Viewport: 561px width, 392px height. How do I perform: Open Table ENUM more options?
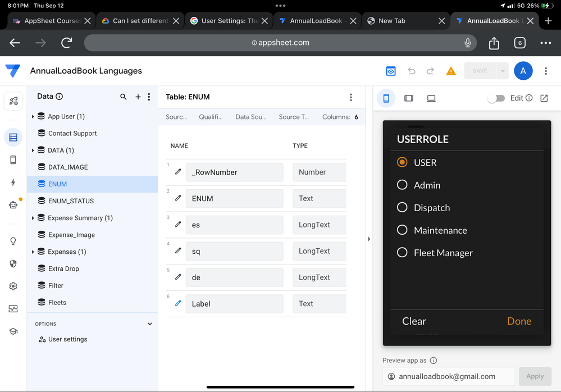point(350,97)
